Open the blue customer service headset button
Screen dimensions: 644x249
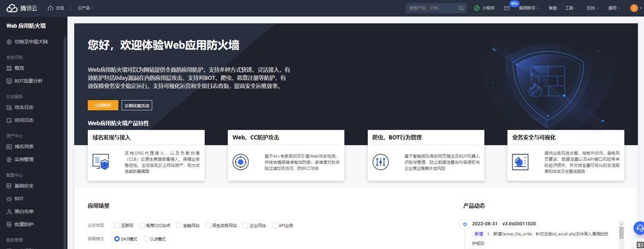pos(639,227)
